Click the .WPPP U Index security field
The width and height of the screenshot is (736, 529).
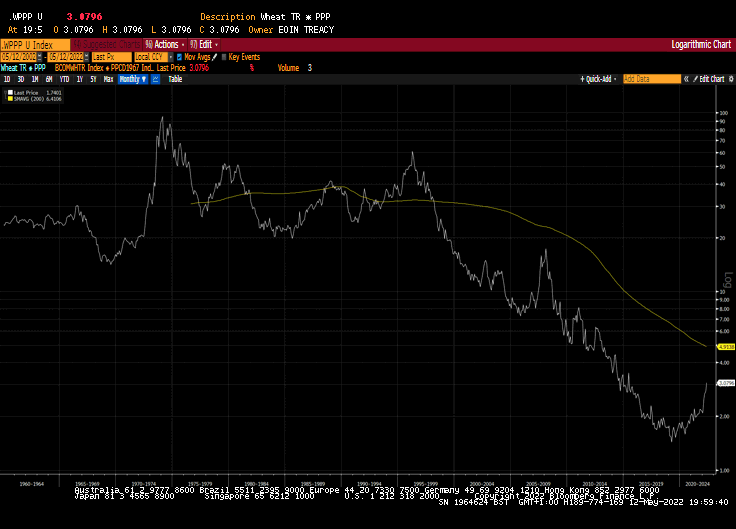[35, 45]
